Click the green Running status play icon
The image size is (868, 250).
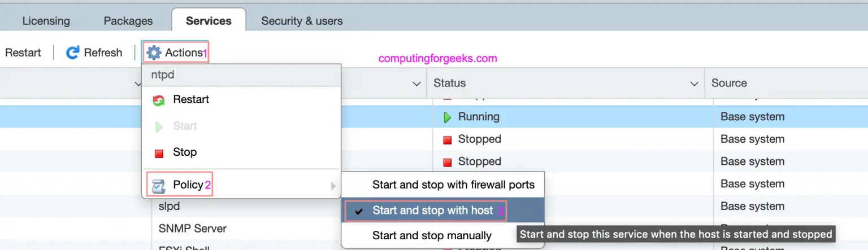pyautogui.click(x=447, y=117)
